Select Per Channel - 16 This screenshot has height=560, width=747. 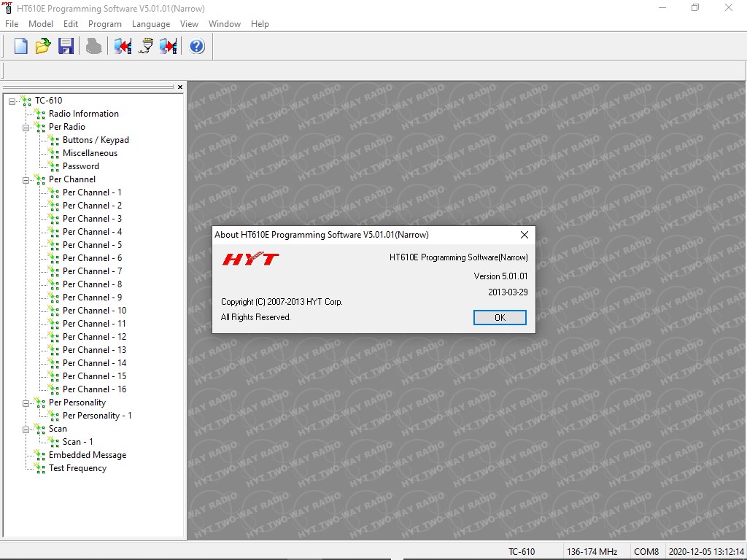(95, 389)
